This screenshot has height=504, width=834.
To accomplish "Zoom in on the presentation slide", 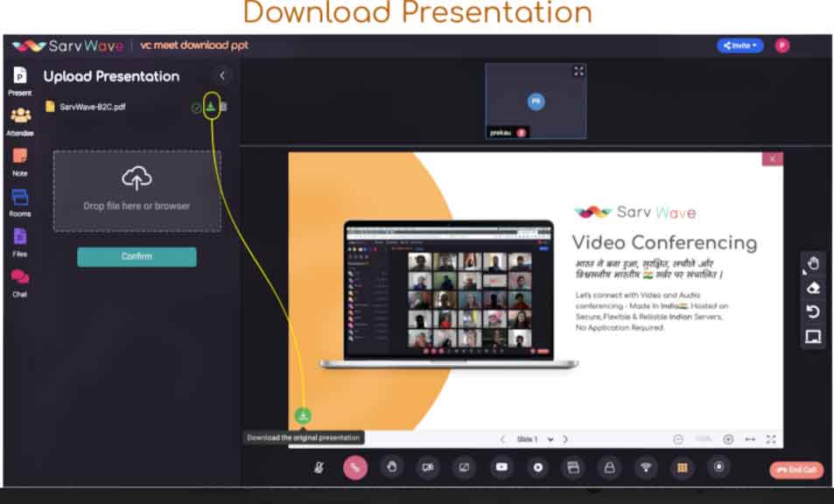I will click(x=728, y=439).
